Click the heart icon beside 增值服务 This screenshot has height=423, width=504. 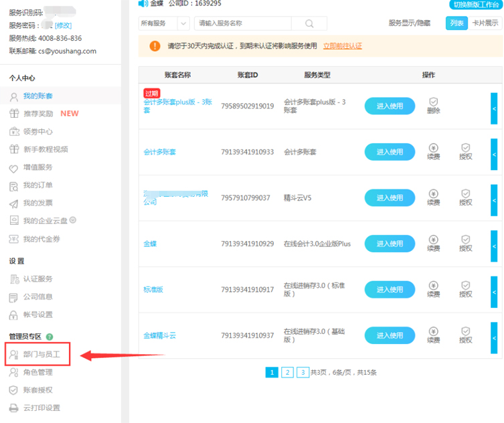coord(13,169)
